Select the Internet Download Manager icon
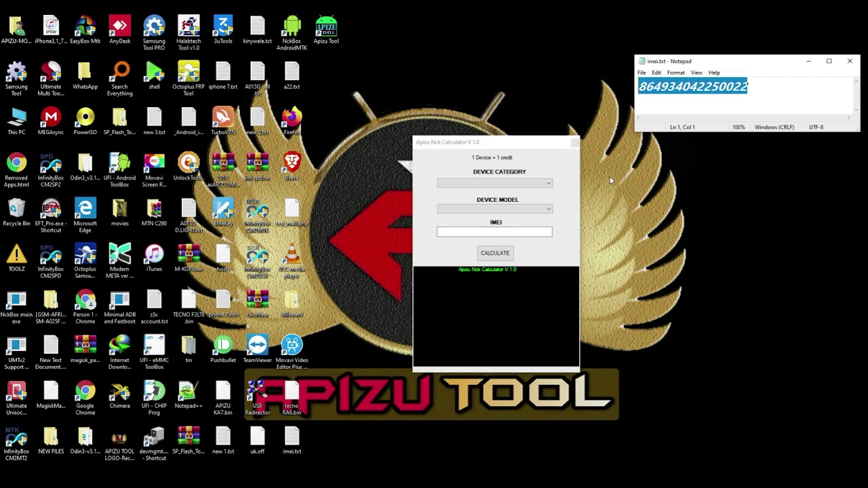This screenshot has width=868, height=488. tap(119, 352)
